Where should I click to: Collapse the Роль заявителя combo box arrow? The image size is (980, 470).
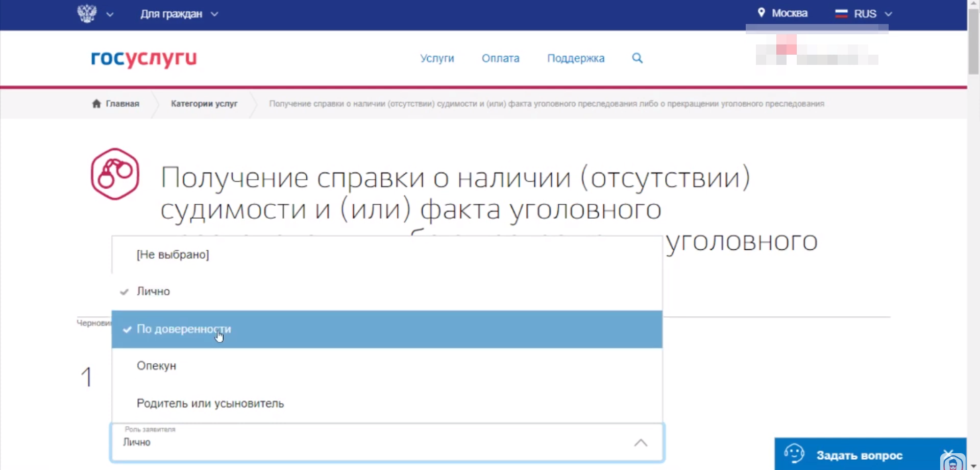(641, 442)
